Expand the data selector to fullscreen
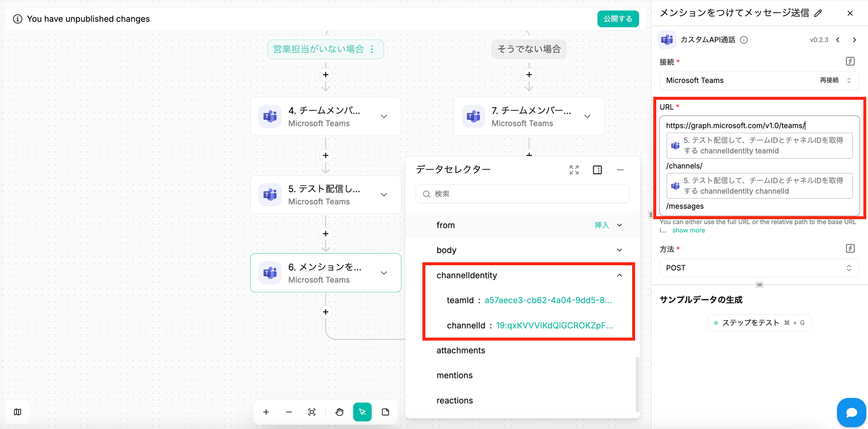This screenshot has height=429, width=868. (574, 170)
